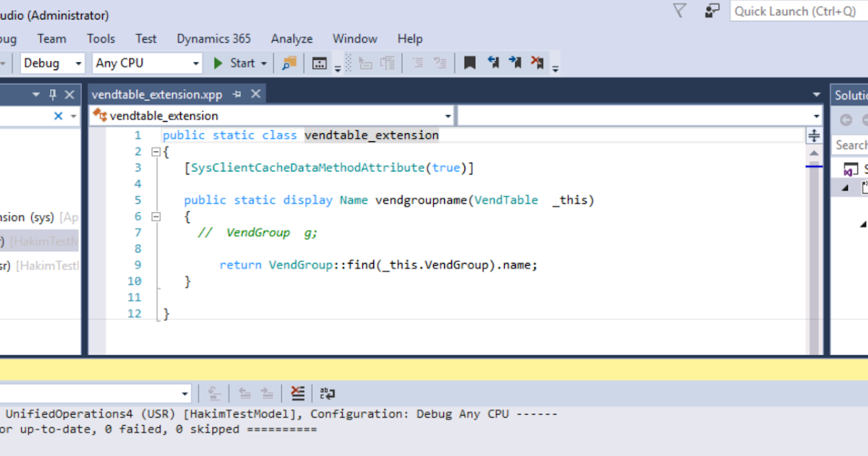The width and height of the screenshot is (868, 456).
Task: Open the Debug configuration dropdown
Action: click(x=77, y=63)
